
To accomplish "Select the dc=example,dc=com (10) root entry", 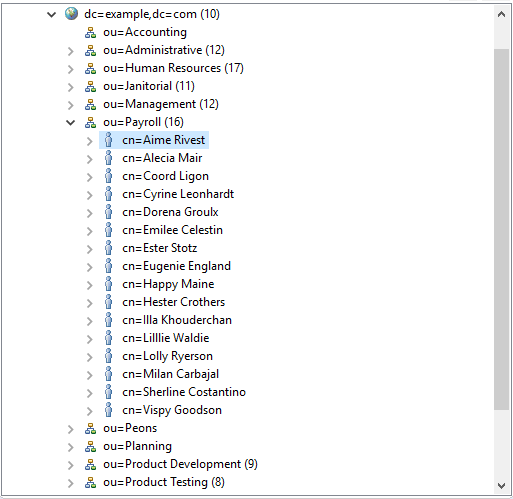I will click(152, 14).
